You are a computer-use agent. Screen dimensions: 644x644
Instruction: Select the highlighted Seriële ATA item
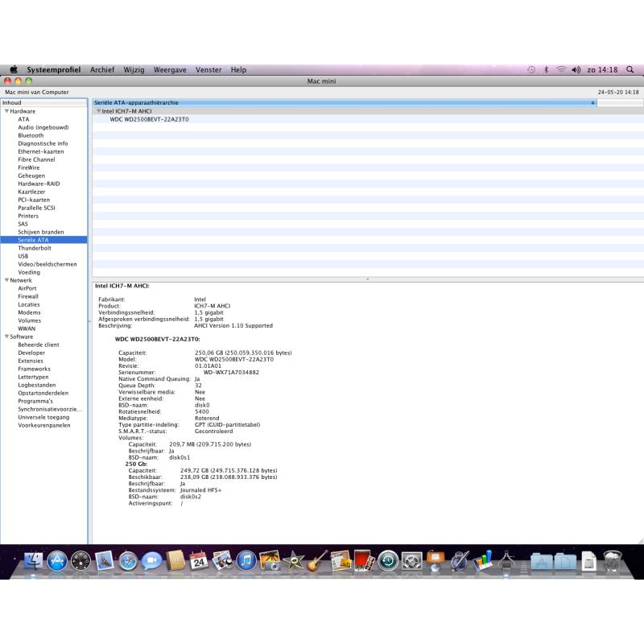[43, 240]
